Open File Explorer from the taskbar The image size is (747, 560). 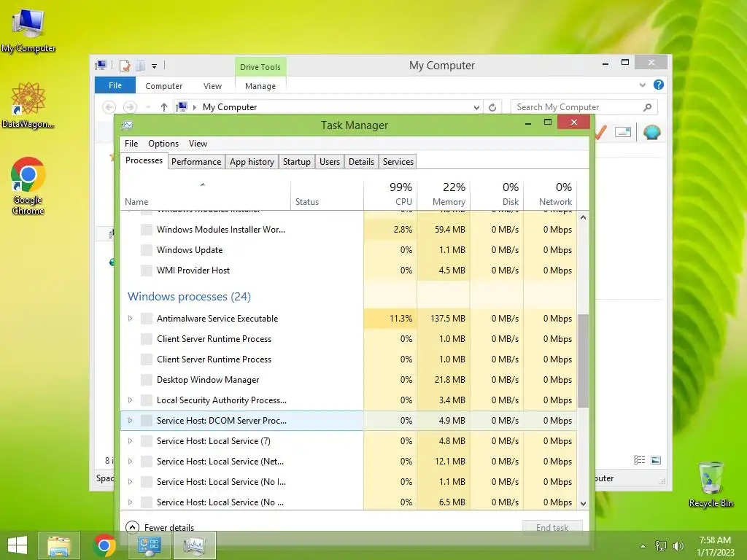pyautogui.click(x=59, y=545)
